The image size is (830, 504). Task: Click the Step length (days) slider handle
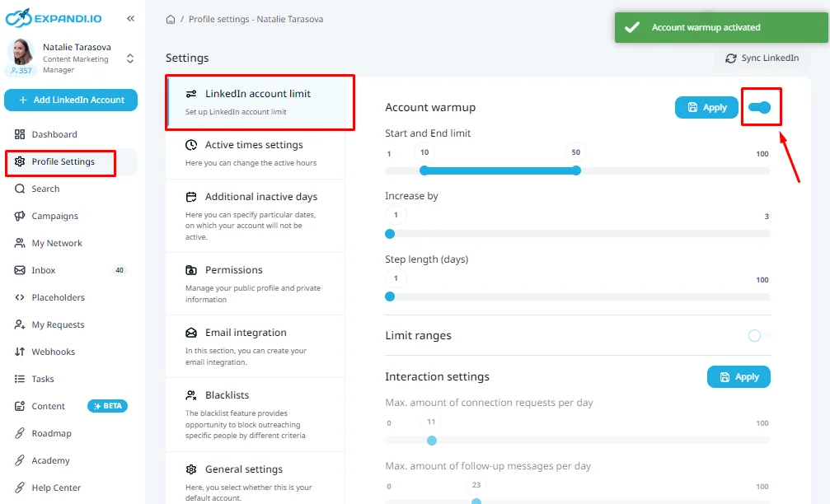(x=390, y=296)
